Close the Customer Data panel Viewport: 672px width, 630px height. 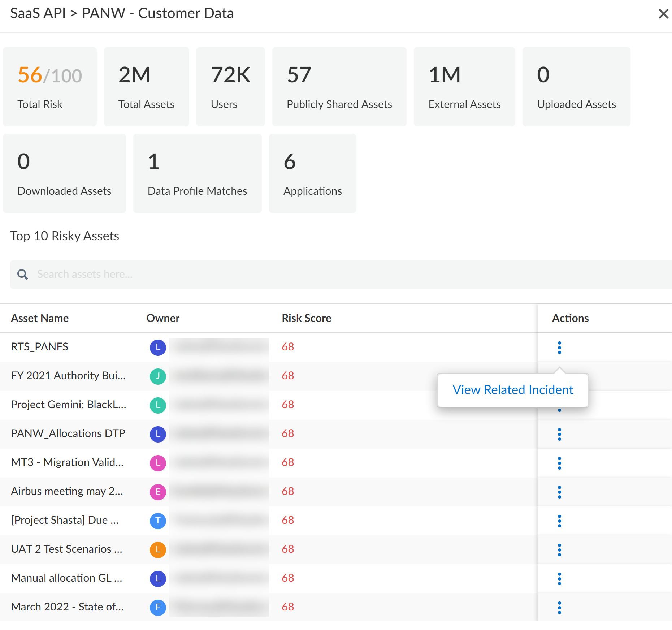pos(663,14)
